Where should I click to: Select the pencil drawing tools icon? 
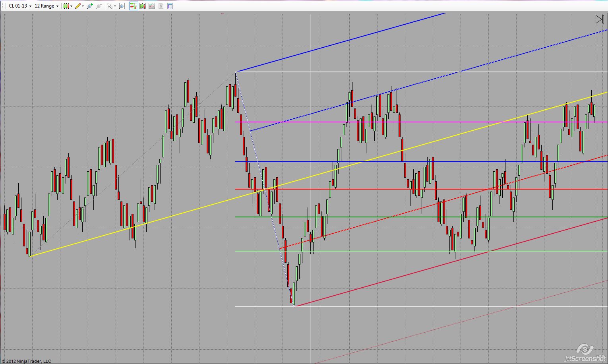coord(78,6)
